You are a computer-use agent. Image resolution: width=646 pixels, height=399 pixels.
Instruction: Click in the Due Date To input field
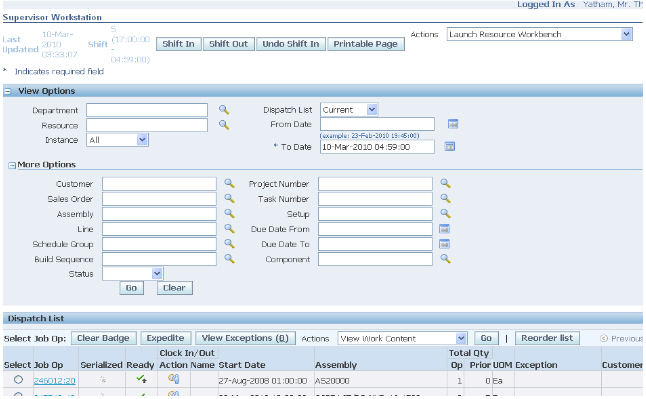click(375, 244)
